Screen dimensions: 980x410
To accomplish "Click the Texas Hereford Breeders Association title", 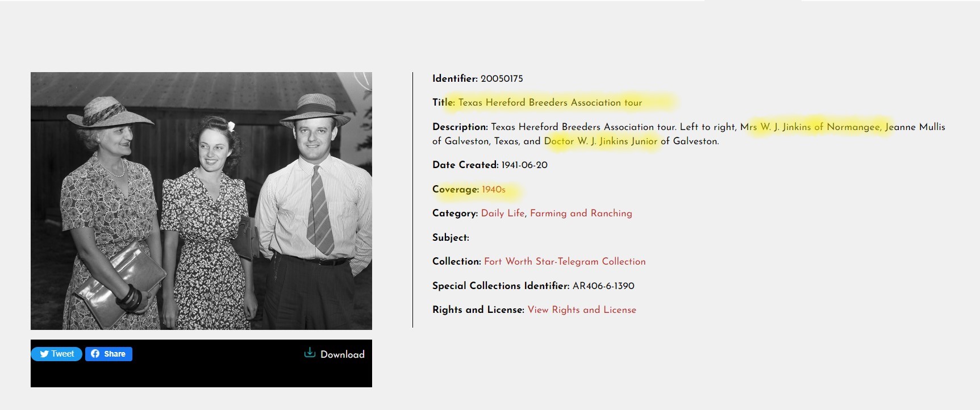I will click(550, 103).
